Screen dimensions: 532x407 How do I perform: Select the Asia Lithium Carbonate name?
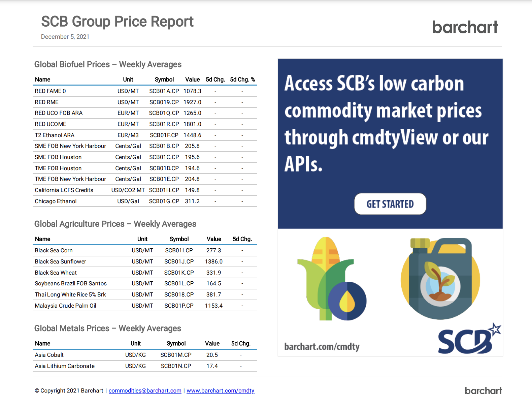tap(65, 366)
